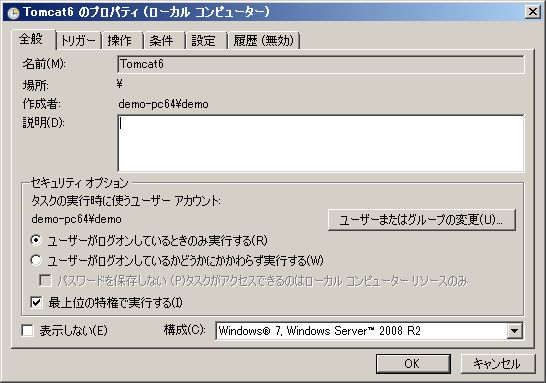Click ユーザーまたはグループの変更 button

pos(421,220)
